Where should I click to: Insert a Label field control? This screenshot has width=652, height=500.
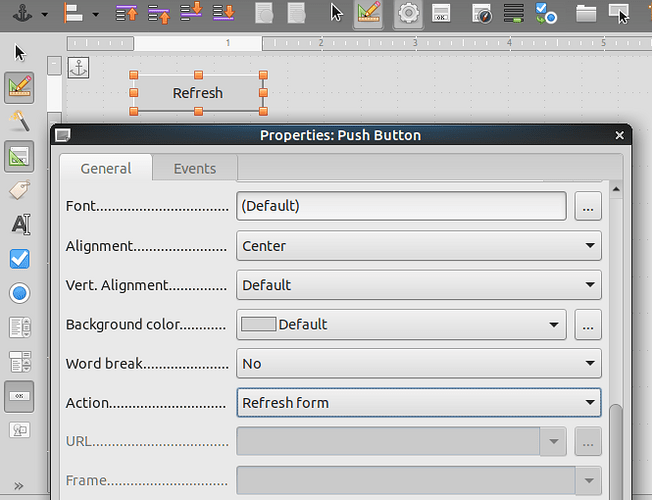20,190
